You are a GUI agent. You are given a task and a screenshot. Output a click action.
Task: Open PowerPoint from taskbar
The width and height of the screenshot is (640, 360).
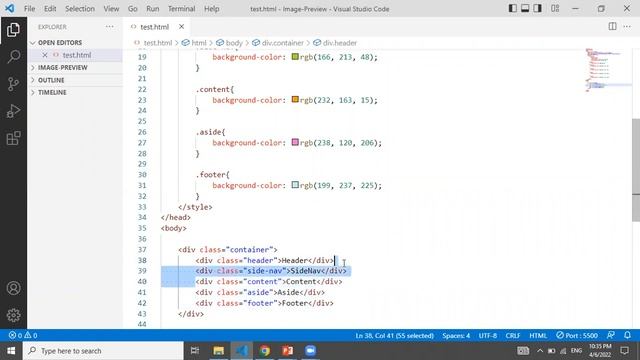(287, 351)
